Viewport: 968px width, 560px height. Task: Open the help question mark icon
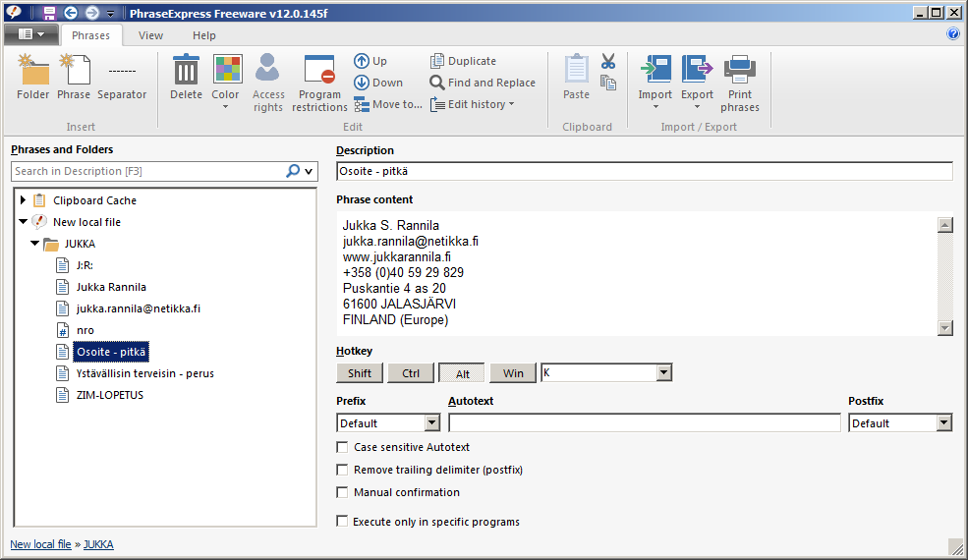point(952,34)
